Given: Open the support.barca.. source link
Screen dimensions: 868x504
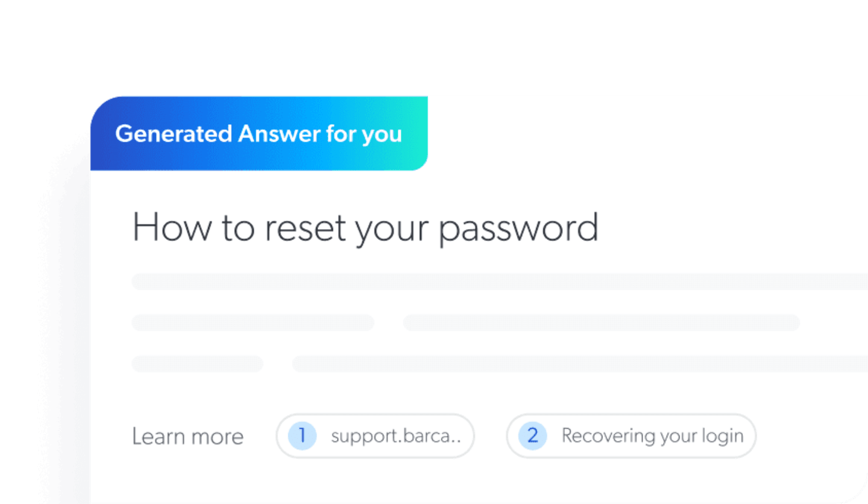Looking at the screenshot, I should pos(395,435).
